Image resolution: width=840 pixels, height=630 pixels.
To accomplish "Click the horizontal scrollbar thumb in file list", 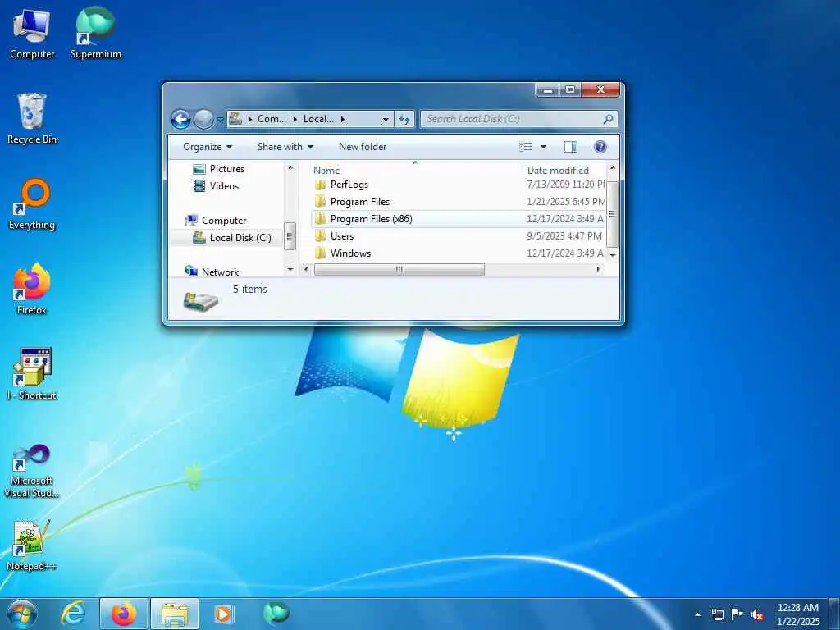I will (399, 269).
